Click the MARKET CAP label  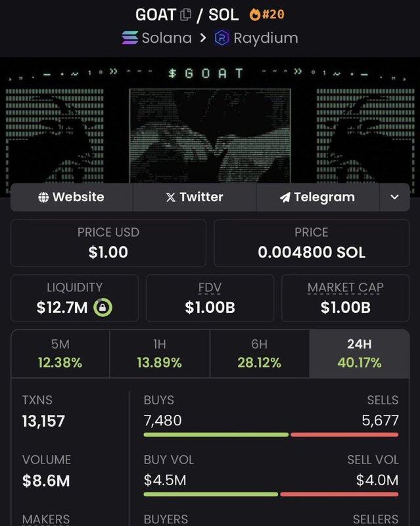345,287
